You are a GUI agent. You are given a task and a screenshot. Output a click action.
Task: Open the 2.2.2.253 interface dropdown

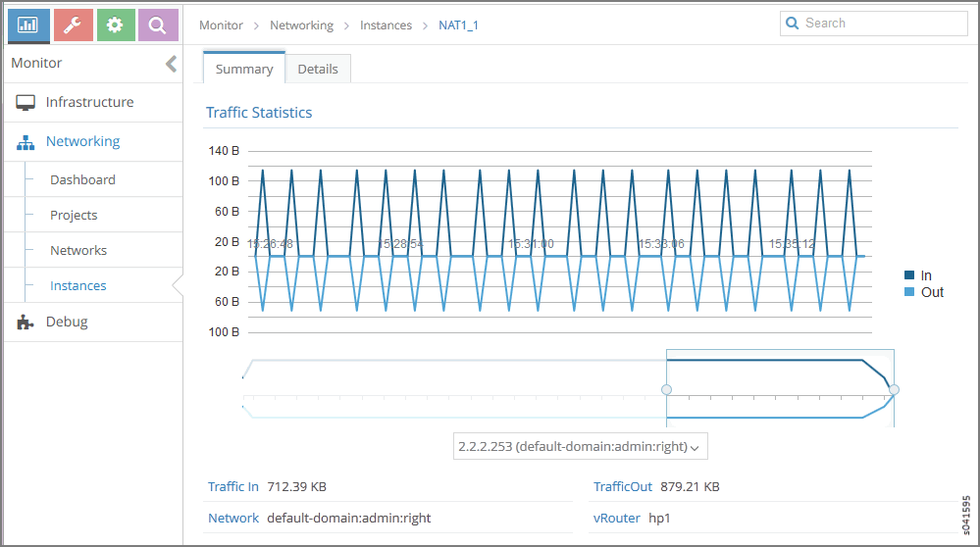[579, 447]
